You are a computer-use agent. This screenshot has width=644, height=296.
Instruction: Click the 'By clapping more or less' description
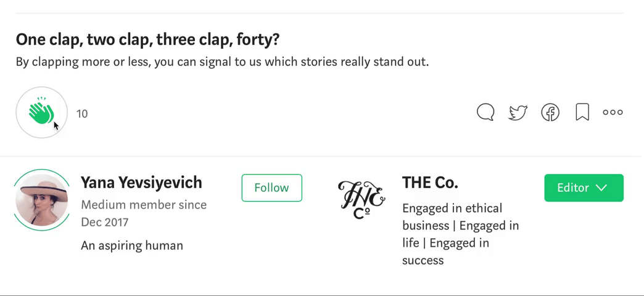coord(222,62)
